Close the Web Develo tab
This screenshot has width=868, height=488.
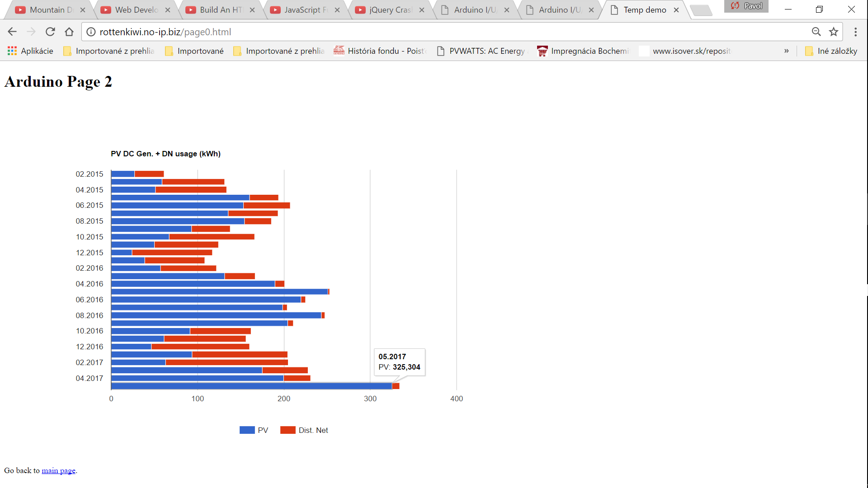coord(168,10)
